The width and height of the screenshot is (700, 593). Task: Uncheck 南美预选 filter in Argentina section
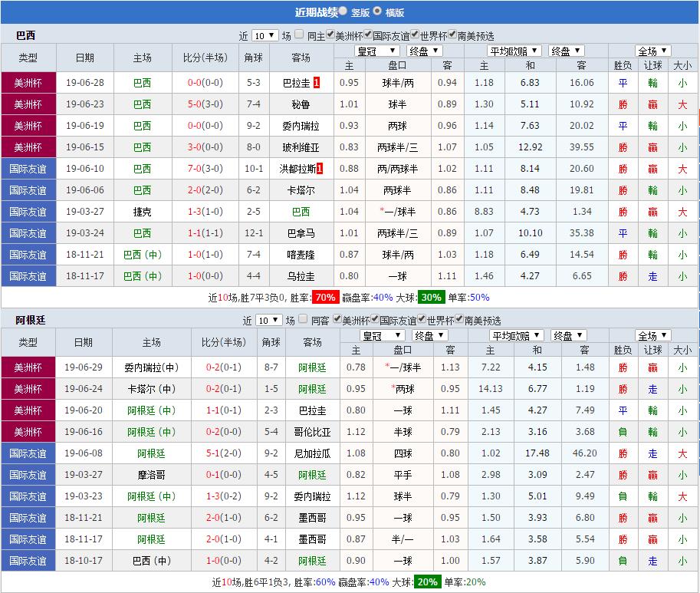[x=459, y=319]
